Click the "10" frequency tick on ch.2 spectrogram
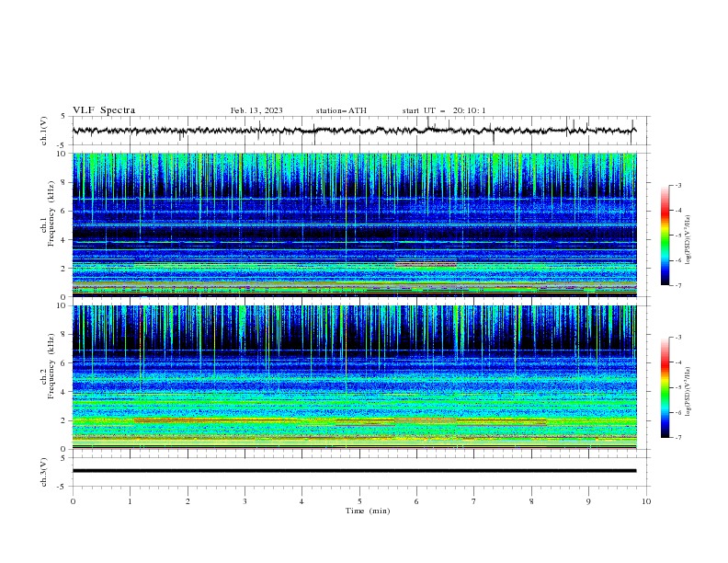Image resolution: width=728 pixels, height=563 pixels. pos(63,305)
